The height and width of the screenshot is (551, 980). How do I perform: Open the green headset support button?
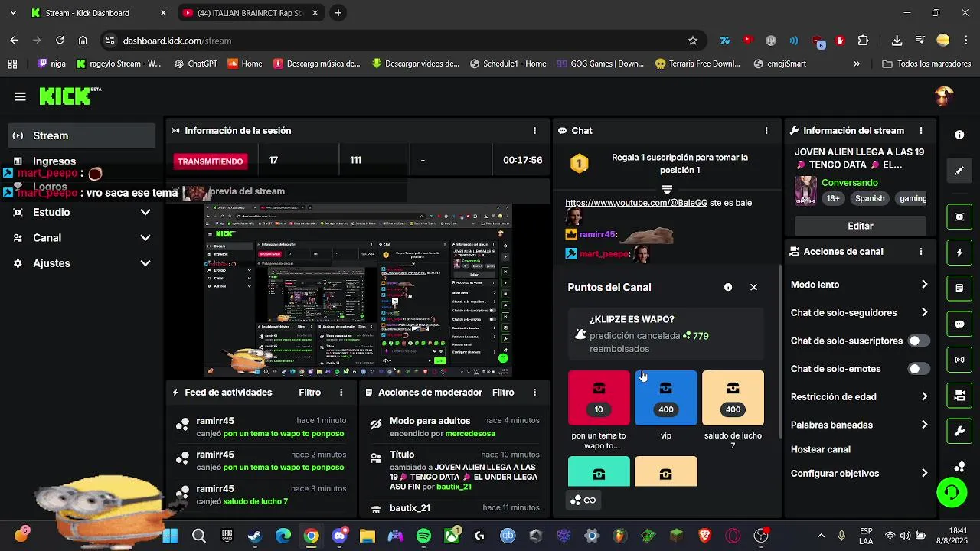point(952,492)
